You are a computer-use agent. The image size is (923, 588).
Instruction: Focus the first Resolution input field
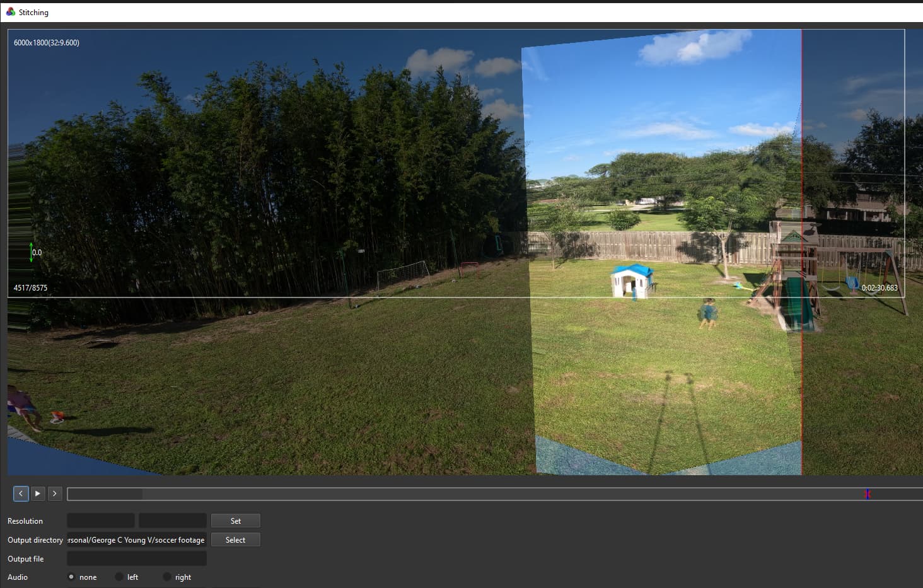(x=101, y=521)
